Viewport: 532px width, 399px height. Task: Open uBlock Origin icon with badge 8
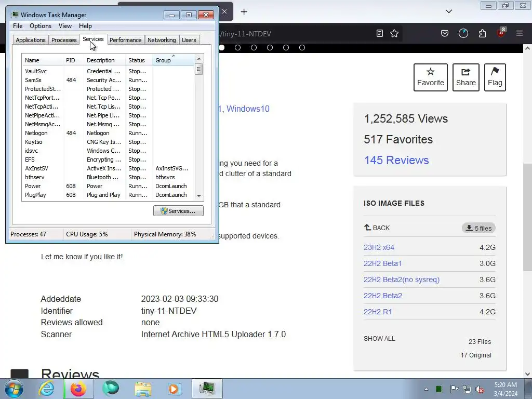(x=501, y=33)
